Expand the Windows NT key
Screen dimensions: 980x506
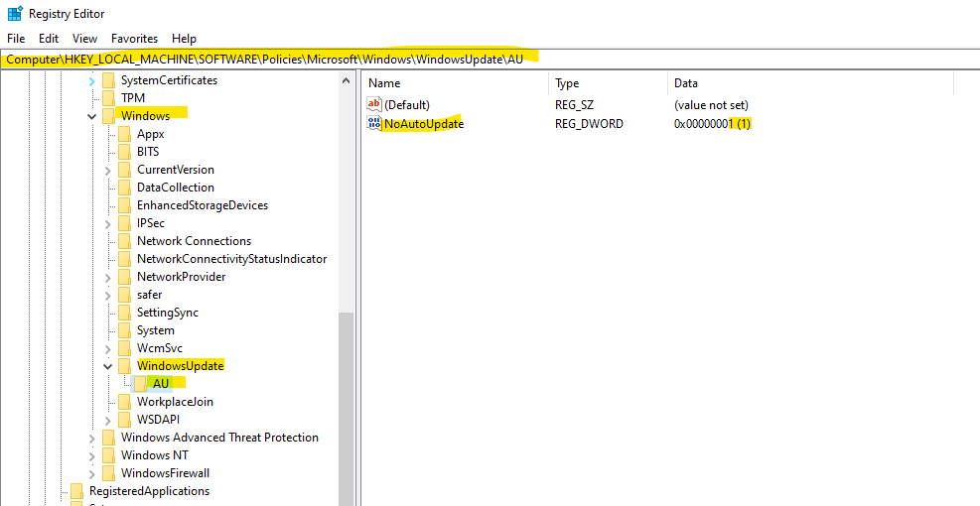click(x=92, y=455)
